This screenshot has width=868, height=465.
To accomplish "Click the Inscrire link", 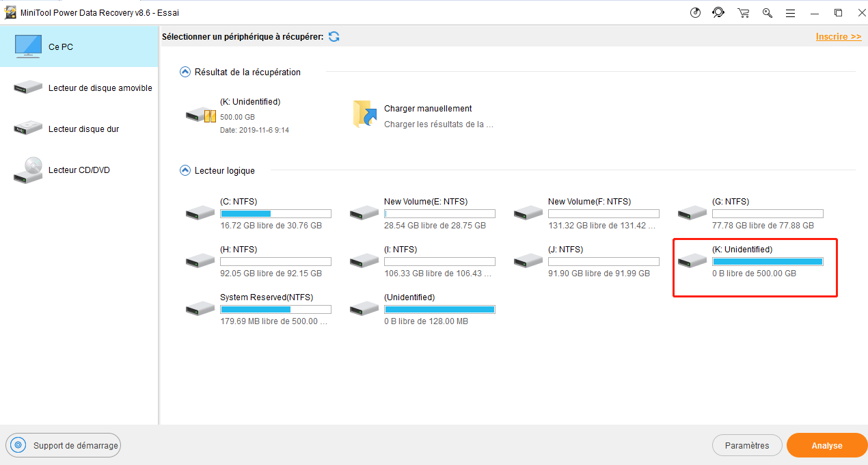I will coord(839,36).
